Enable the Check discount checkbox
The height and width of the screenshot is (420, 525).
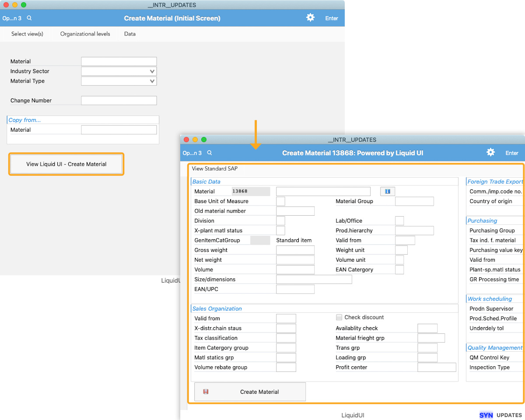[x=339, y=317]
